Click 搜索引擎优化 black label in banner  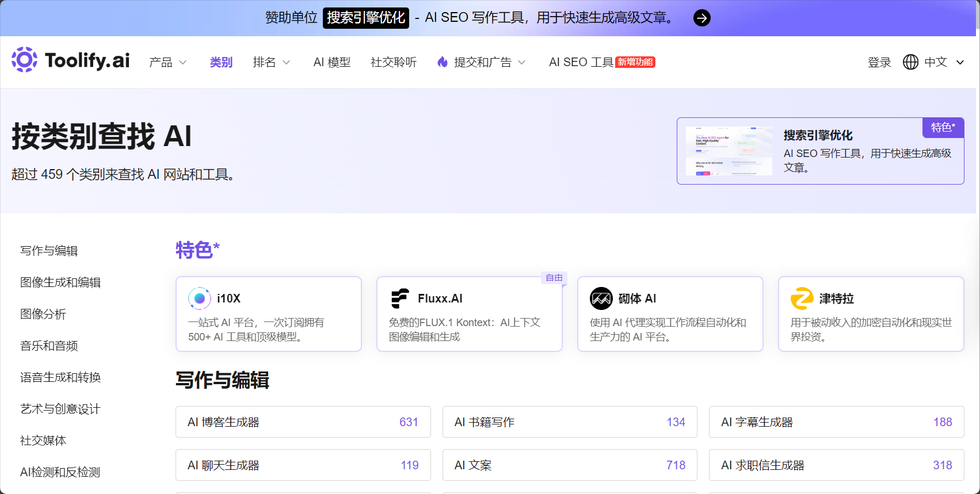click(x=366, y=18)
